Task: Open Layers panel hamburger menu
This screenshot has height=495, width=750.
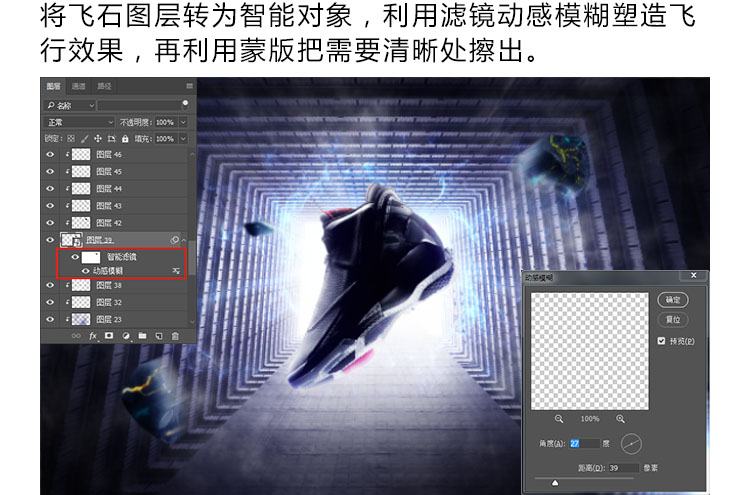Action: (189, 86)
